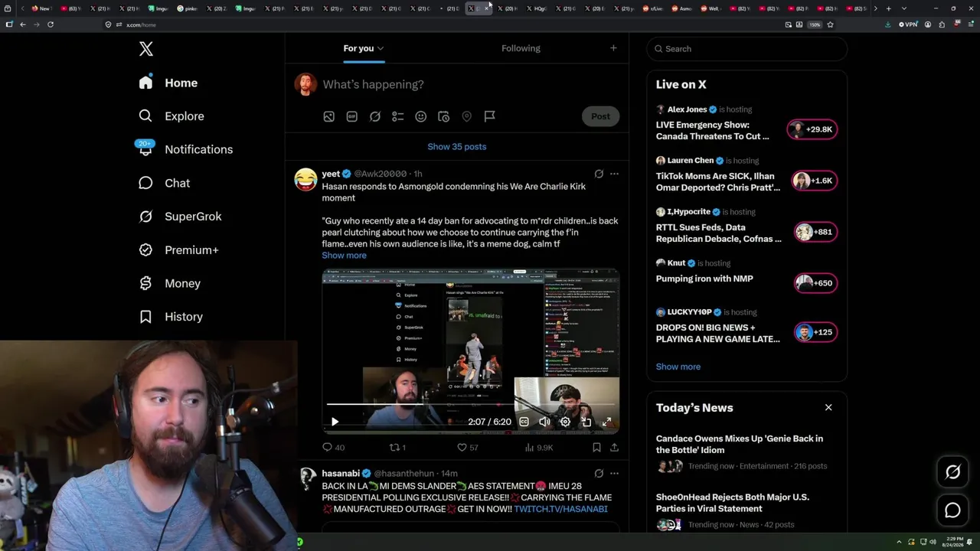Viewport: 980px width, 551px height.
Task: Open Chat in the sidebar
Action: point(164,183)
